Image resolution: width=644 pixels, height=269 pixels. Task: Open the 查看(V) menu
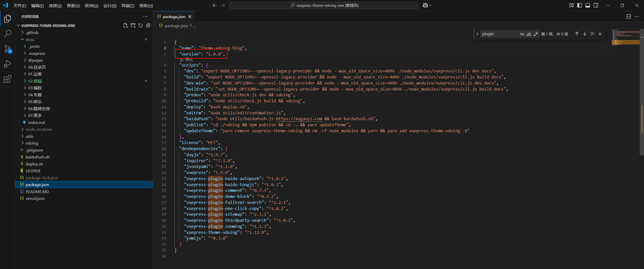[73, 6]
